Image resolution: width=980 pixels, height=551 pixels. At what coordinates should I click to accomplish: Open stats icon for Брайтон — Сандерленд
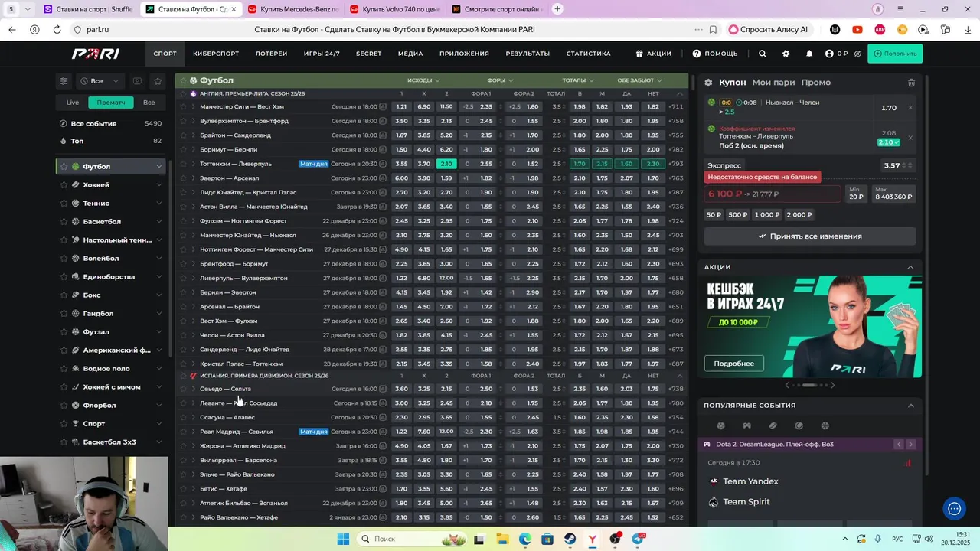tap(383, 135)
